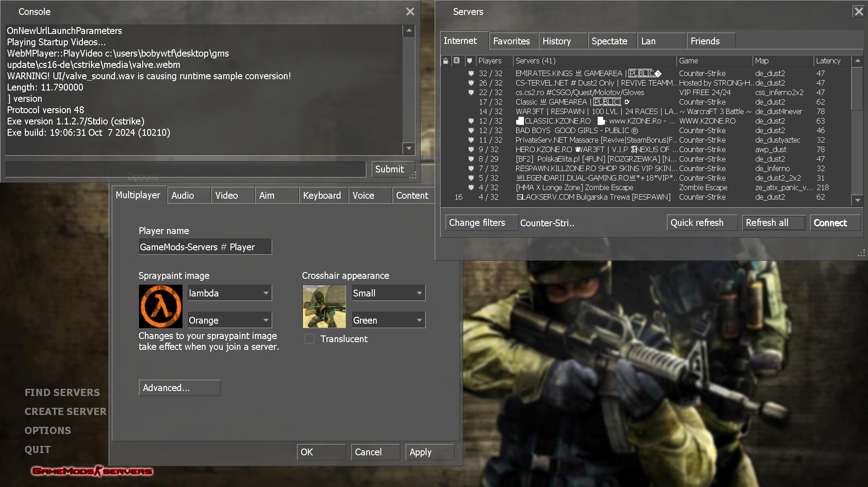The height and width of the screenshot is (487, 868).
Task: Sort server list by Players column
Action: click(494, 61)
